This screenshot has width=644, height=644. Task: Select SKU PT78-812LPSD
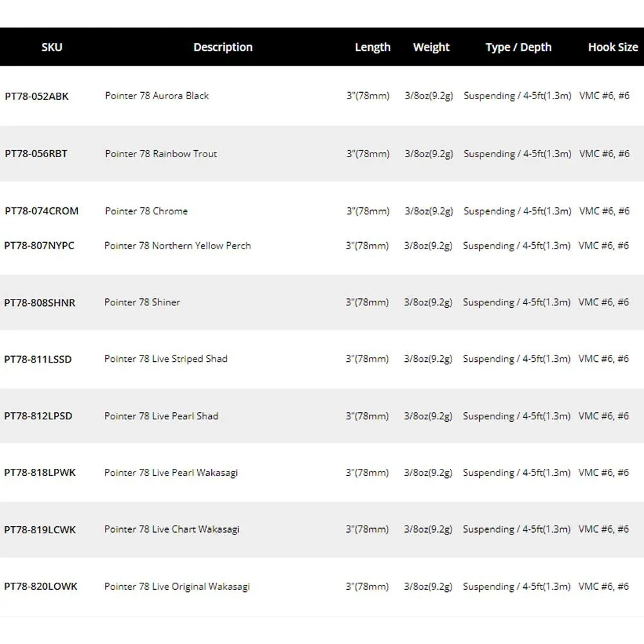click(x=38, y=416)
